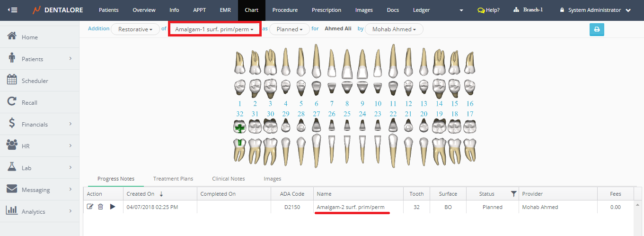Choose provider from Mohab Ahmed dropdown

pos(394,29)
